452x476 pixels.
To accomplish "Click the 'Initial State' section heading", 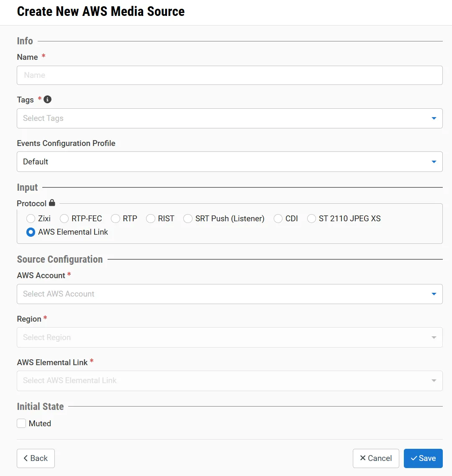I will coord(41,407).
